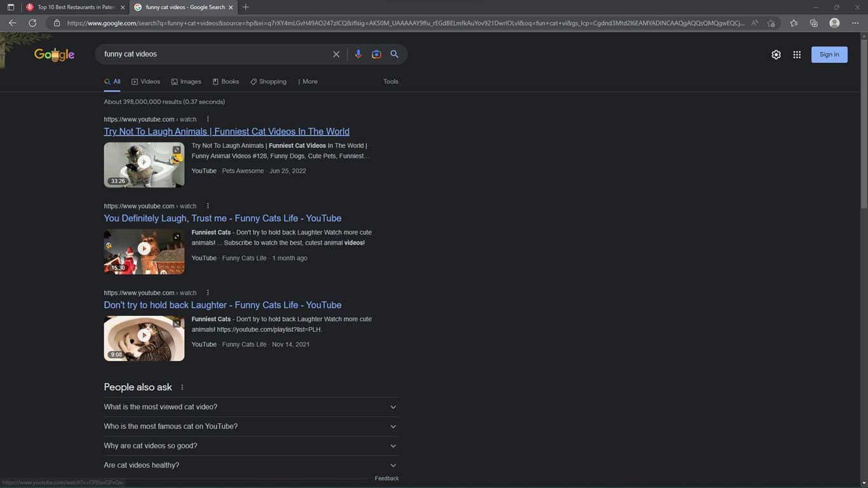Expand 'Why are cat videos so good?'
Viewport: 868px width, 488px height.
pos(251,445)
